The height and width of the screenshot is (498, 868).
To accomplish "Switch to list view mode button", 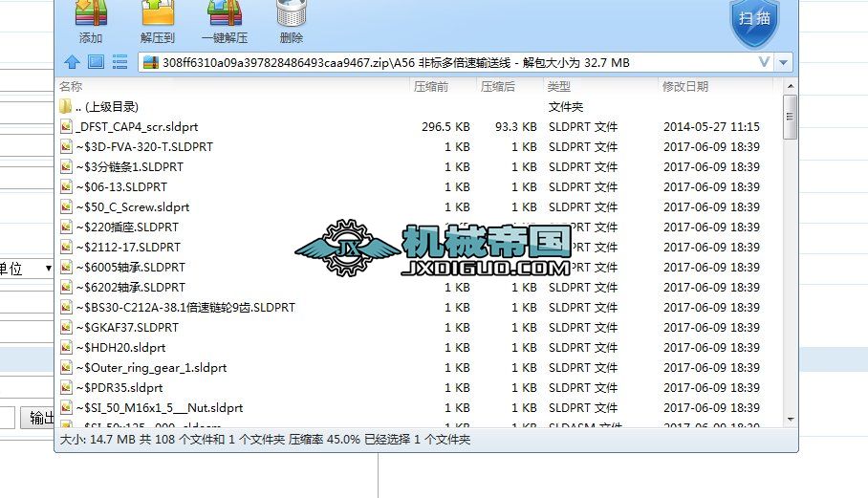I will tap(119, 61).
